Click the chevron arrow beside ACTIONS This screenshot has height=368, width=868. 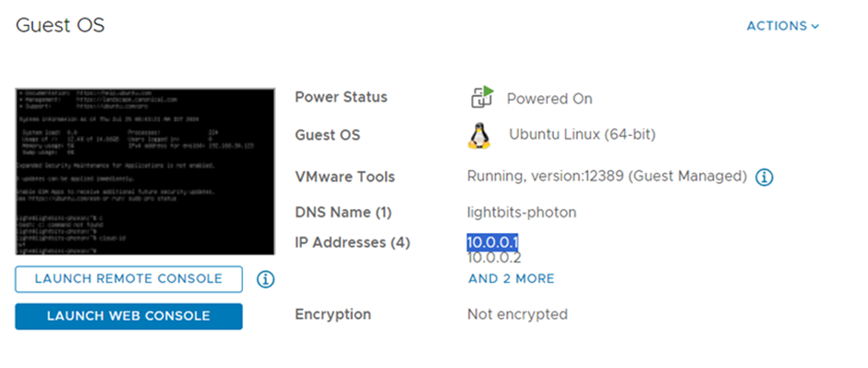(814, 27)
